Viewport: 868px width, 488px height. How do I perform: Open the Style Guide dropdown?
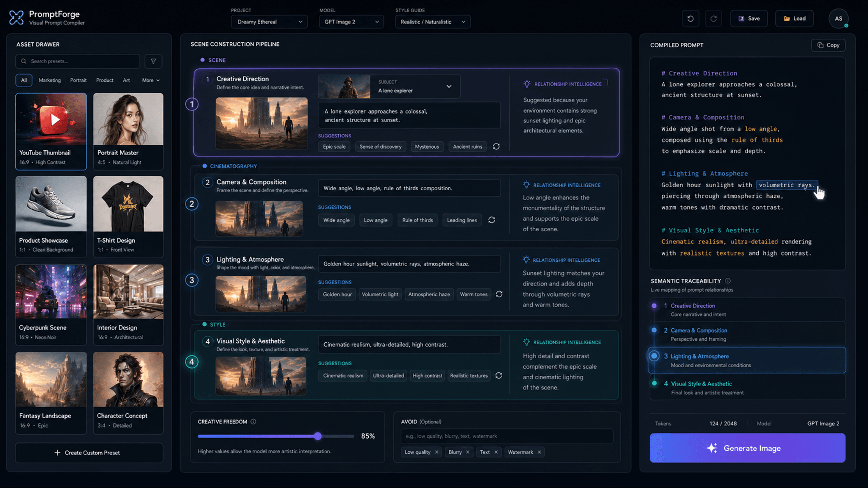coord(433,22)
